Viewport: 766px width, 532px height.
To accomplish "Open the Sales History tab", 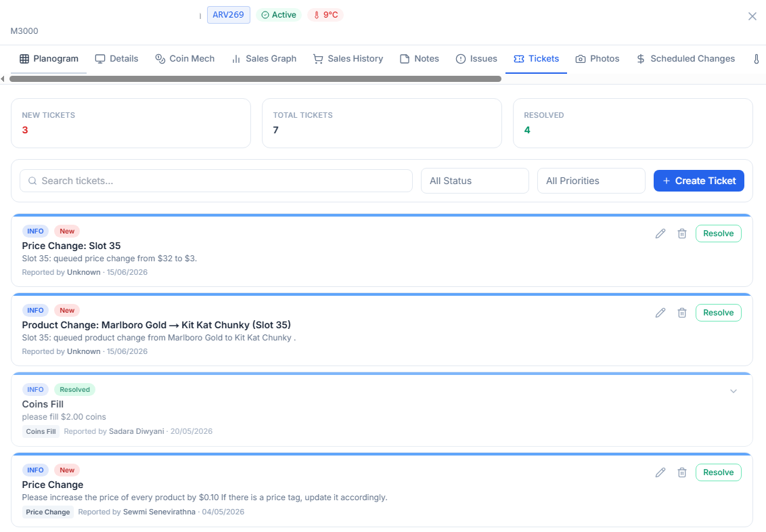I will [x=348, y=59].
